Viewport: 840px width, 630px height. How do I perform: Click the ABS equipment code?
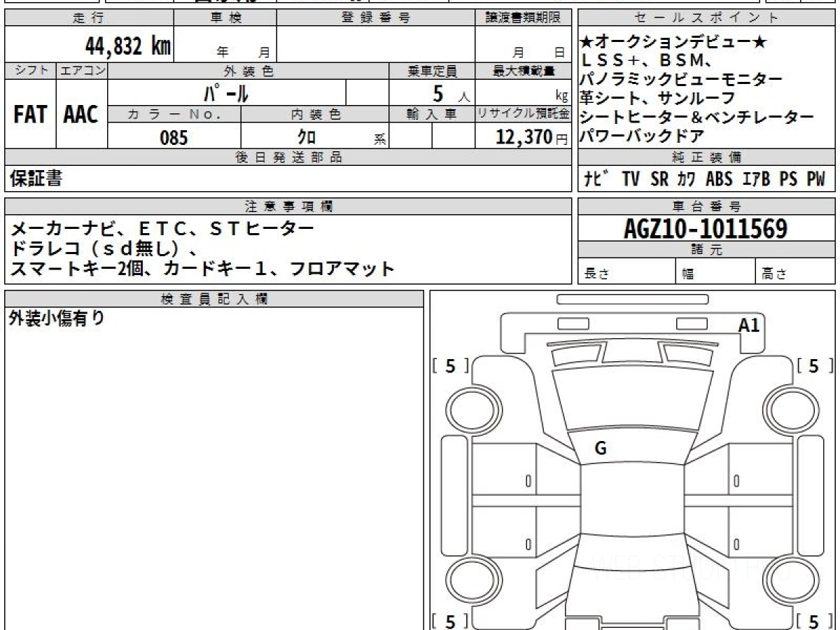coord(719,179)
